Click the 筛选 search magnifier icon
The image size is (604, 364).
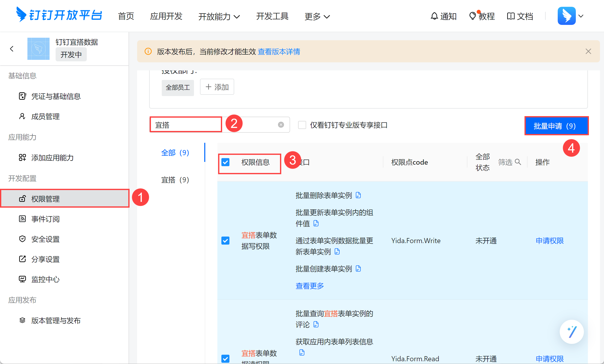pyautogui.click(x=518, y=162)
